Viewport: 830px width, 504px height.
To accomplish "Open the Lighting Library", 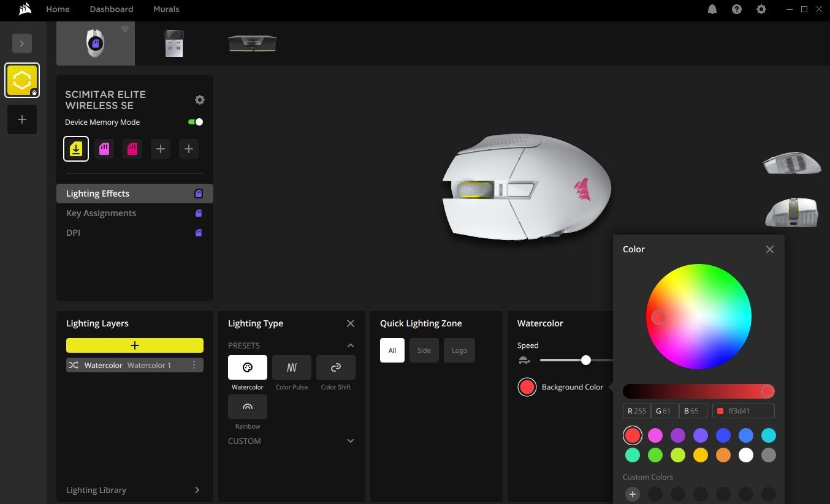I will 96,489.
